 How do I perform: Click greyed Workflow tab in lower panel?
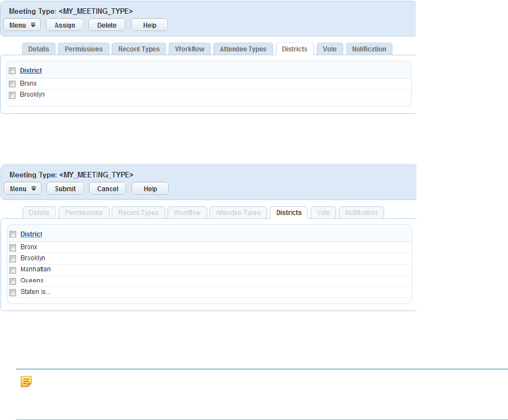click(187, 213)
